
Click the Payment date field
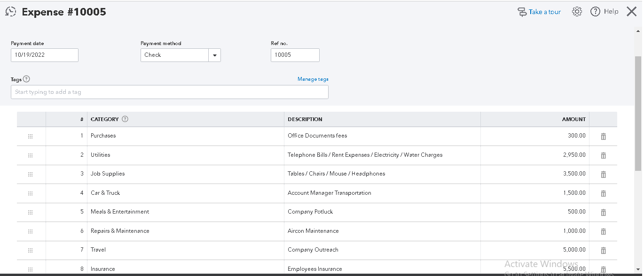point(45,55)
